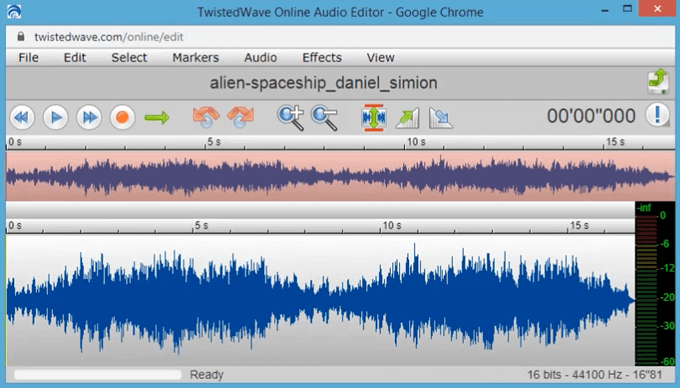Click the fit waveform vertically icon
The image size is (680, 388).
pos(373,117)
